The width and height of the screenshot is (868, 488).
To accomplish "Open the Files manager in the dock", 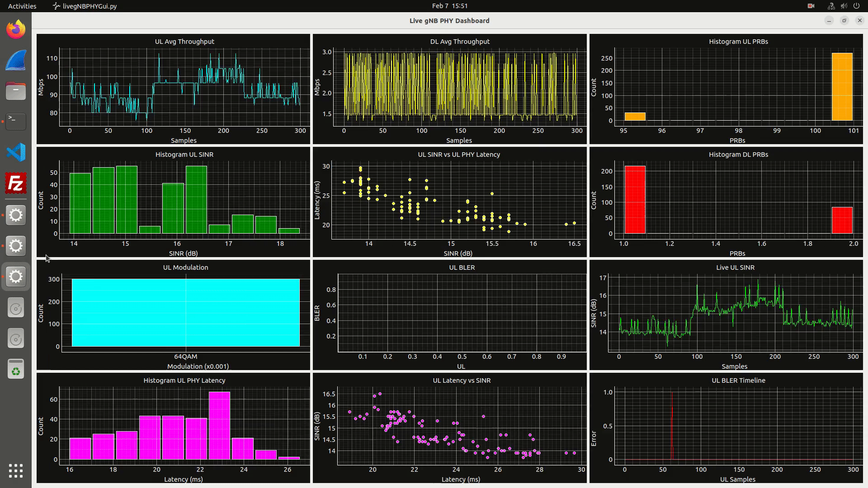I will point(16,91).
